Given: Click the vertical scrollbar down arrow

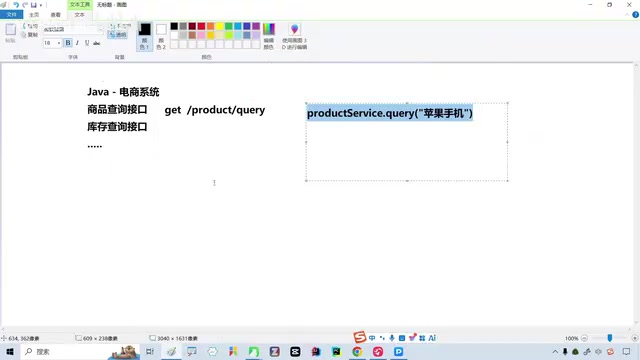Looking at the screenshot, I should pos(636,322).
